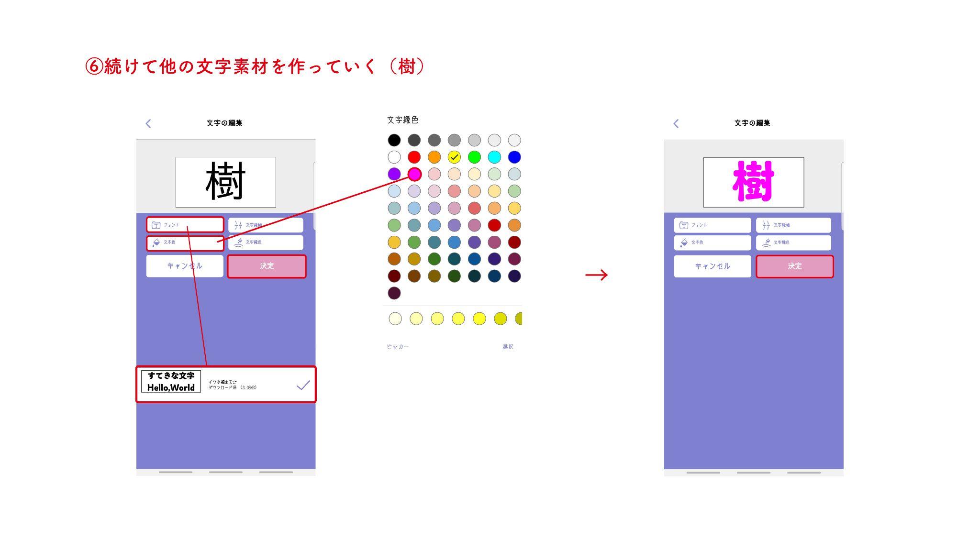Select the highlighted magenta color circle

click(414, 174)
